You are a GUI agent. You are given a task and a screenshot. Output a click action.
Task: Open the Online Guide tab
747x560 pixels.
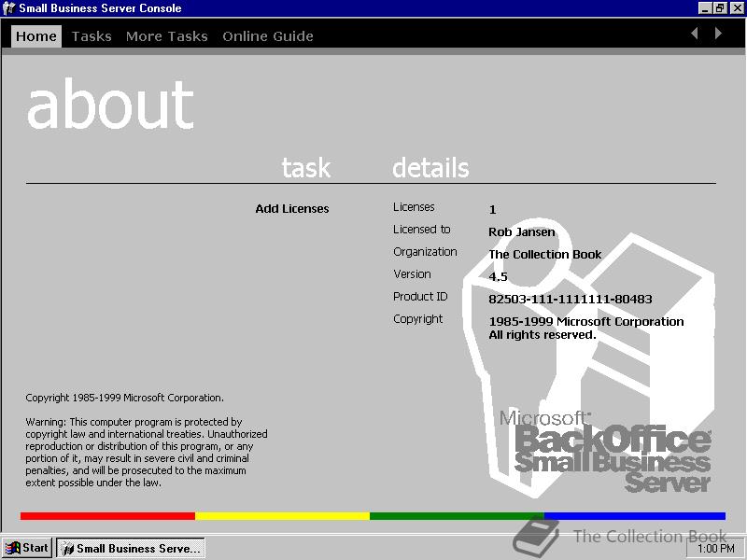coord(268,36)
